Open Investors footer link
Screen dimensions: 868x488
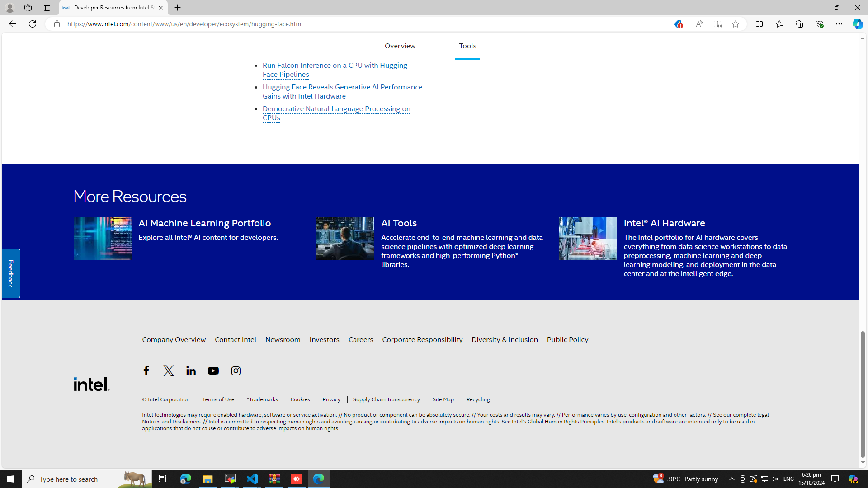tap(324, 340)
